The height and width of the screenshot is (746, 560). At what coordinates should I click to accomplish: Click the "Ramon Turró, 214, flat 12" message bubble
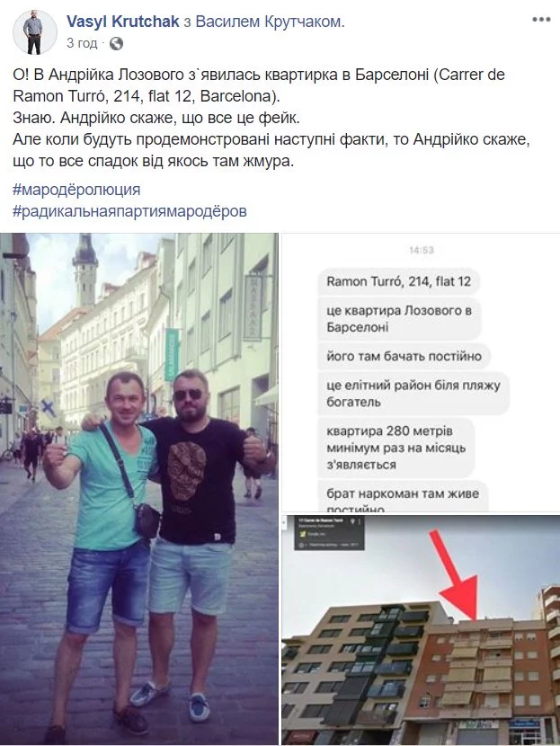pyautogui.click(x=398, y=281)
